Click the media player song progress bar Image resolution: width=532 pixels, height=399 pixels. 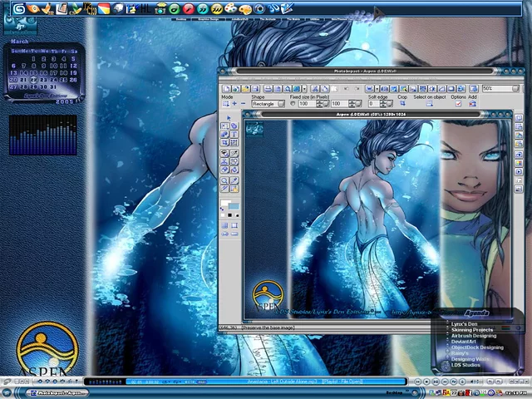(x=267, y=382)
